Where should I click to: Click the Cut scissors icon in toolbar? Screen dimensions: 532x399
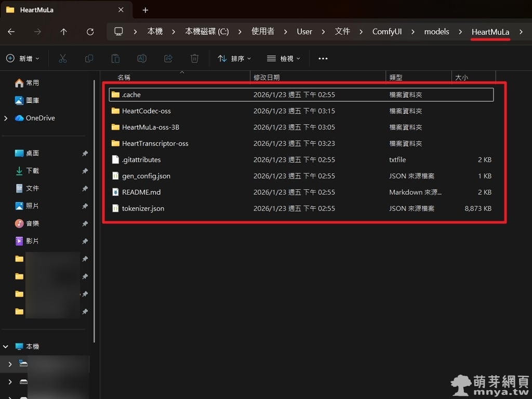click(63, 59)
